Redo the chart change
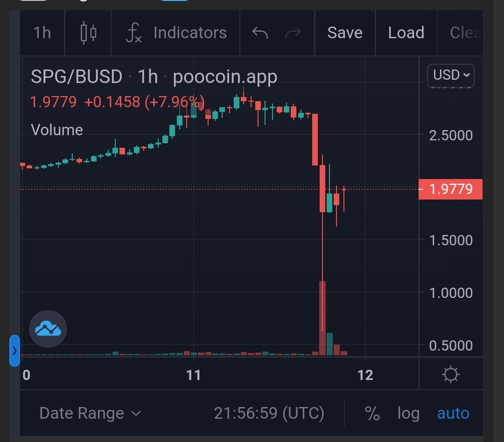Viewport: 504px width, 442px height. click(x=293, y=33)
